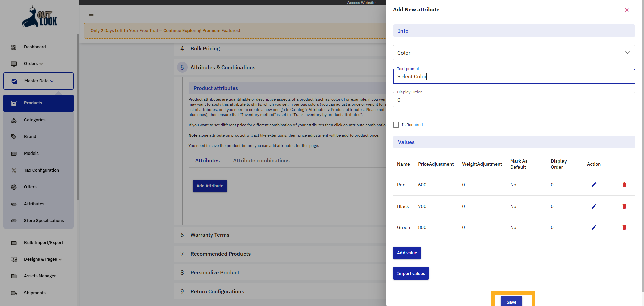Click the pencil icon for Green
This screenshot has width=644, height=306.
coord(594,227)
